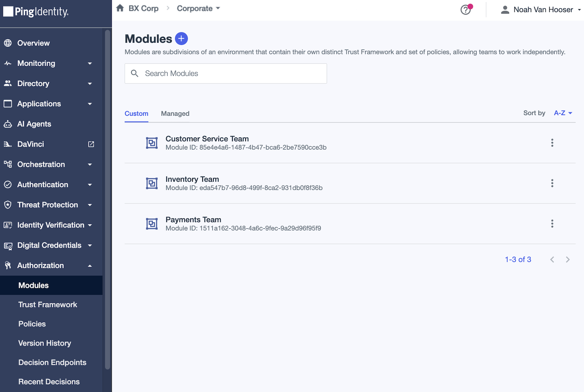Open Trust Framework in sidebar

[x=51, y=305]
